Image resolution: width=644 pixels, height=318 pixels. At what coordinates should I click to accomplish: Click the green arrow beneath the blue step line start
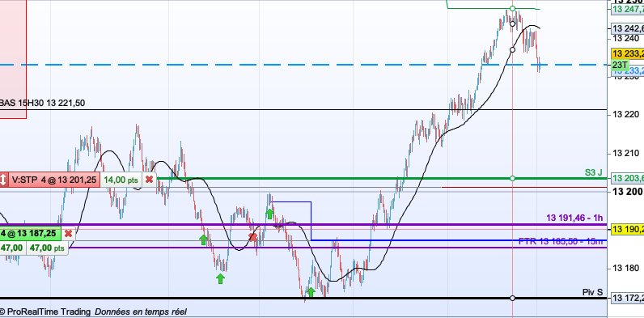click(x=269, y=214)
